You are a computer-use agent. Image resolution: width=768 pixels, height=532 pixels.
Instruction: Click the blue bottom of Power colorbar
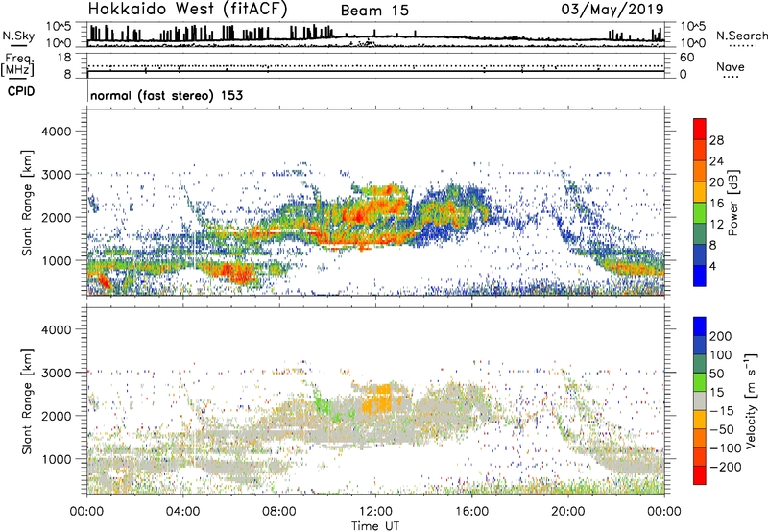(x=700, y=277)
